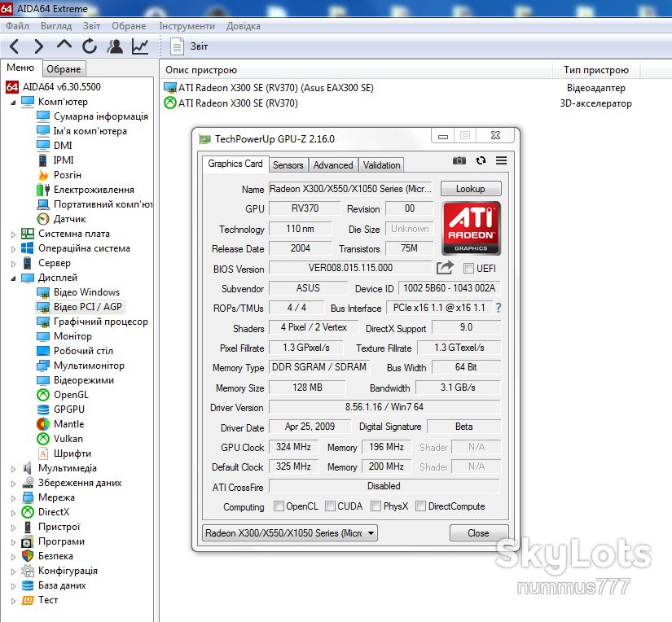Click the user profile toolbar icon
Viewport: 672px width, 622px height.
coord(115,46)
